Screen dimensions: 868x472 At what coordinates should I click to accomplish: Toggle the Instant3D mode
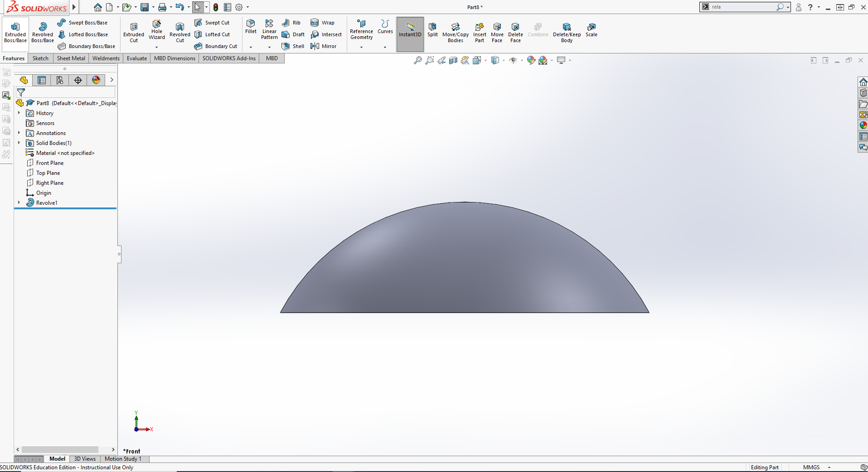pyautogui.click(x=410, y=34)
